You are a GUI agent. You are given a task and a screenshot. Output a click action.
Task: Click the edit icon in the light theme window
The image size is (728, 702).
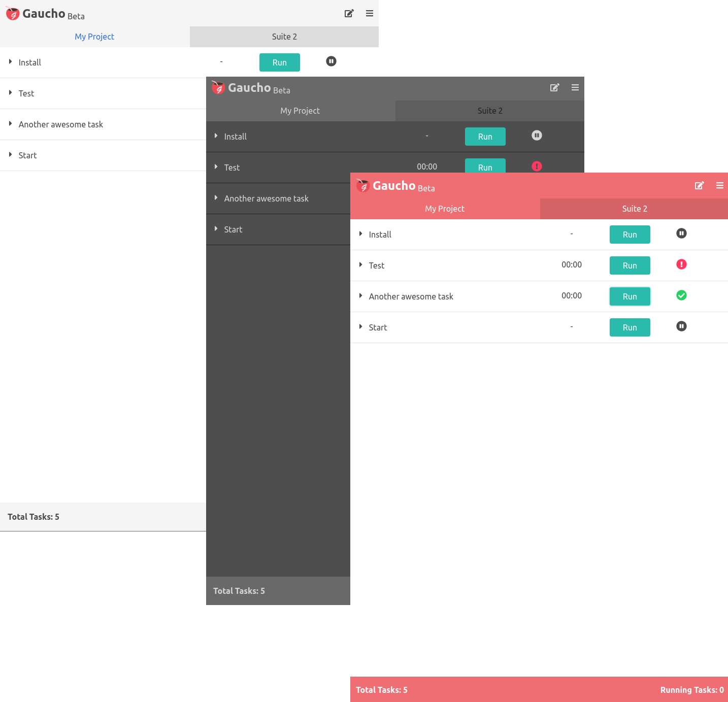(x=349, y=14)
